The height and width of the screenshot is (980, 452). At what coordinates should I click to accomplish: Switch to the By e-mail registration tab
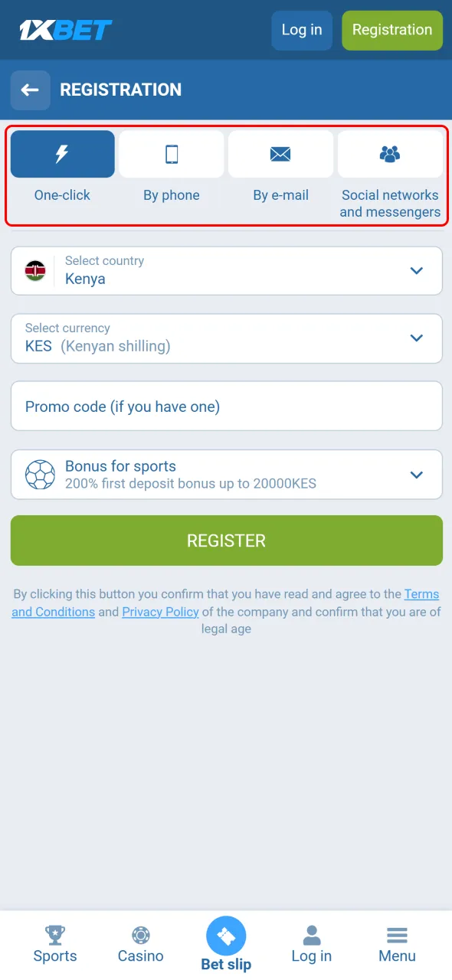(x=280, y=172)
